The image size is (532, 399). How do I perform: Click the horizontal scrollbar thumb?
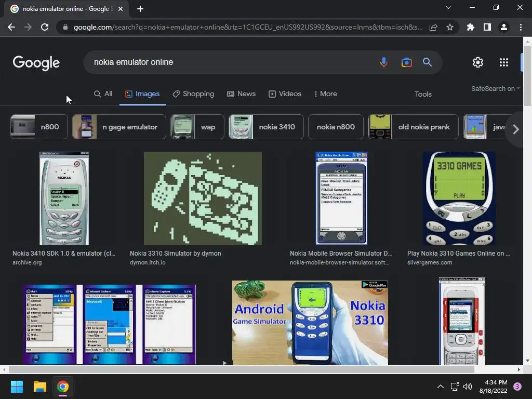pos(241,369)
